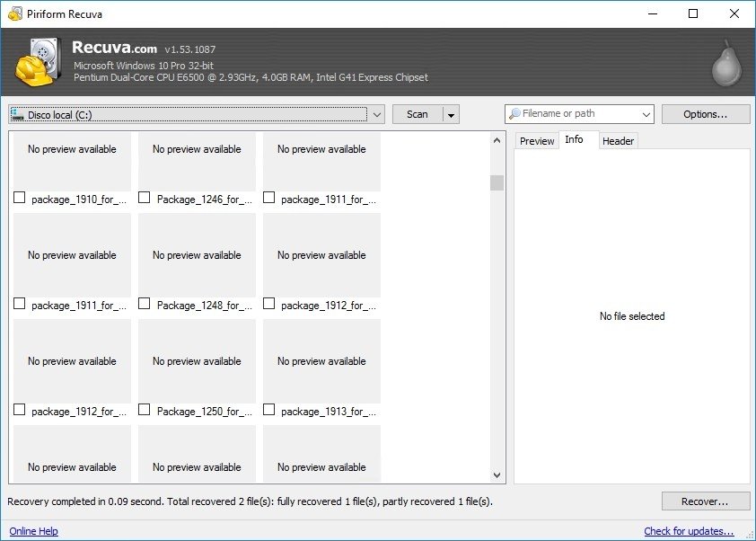Expand the drive list chevron arrow

(377, 115)
